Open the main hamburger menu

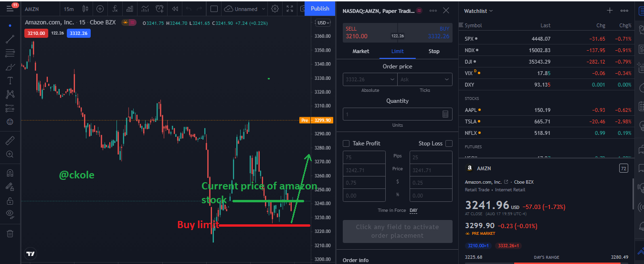coord(10,9)
